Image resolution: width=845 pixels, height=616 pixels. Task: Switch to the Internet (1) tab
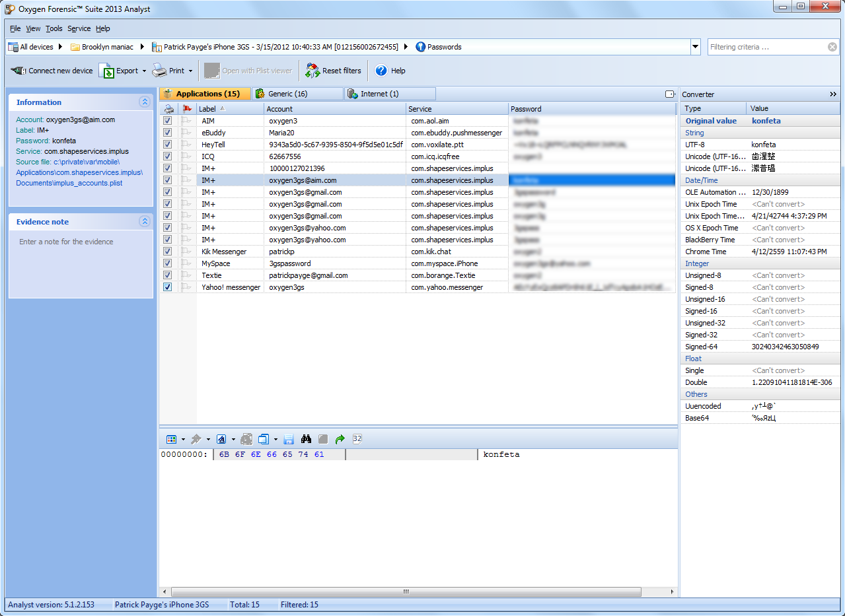(x=390, y=94)
